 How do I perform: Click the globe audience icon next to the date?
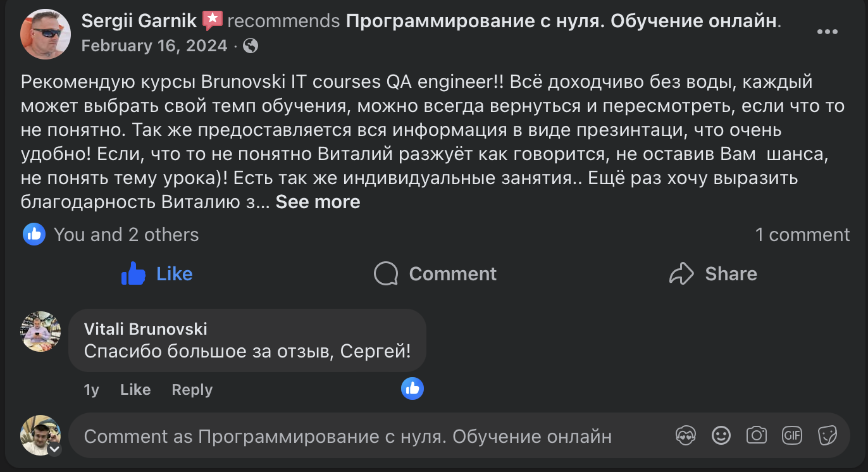click(251, 46)
